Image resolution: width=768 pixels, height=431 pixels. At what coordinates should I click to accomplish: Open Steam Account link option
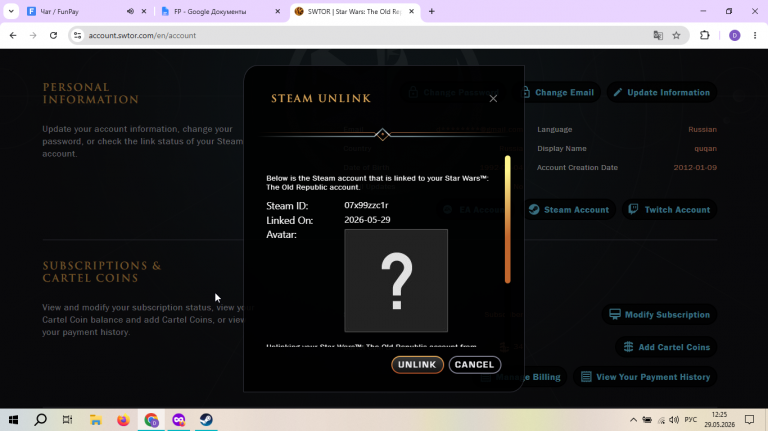point(569,210)
